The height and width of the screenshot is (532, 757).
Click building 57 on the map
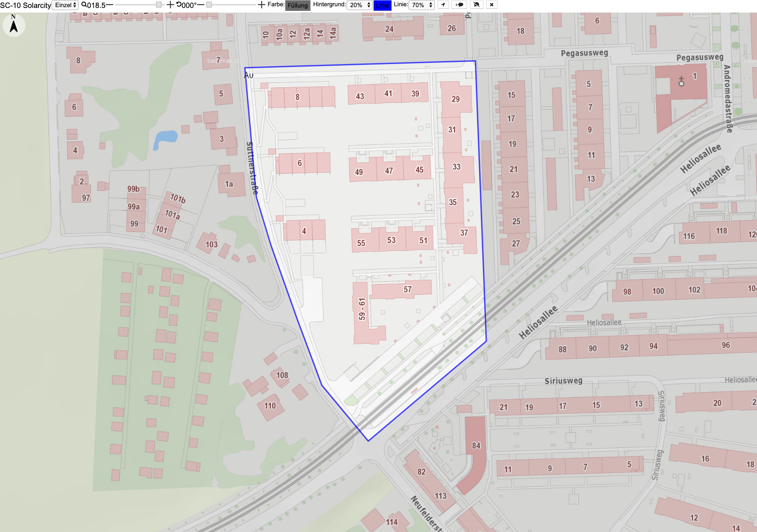408,289
